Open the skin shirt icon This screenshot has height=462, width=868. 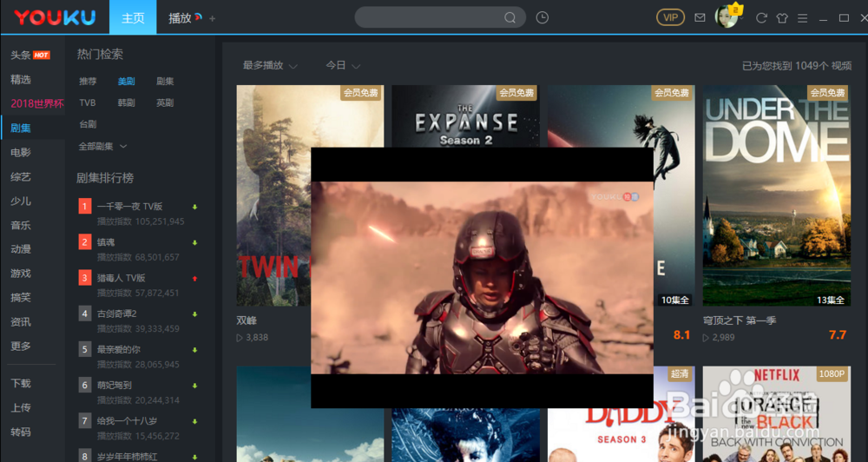coord(782,18)
